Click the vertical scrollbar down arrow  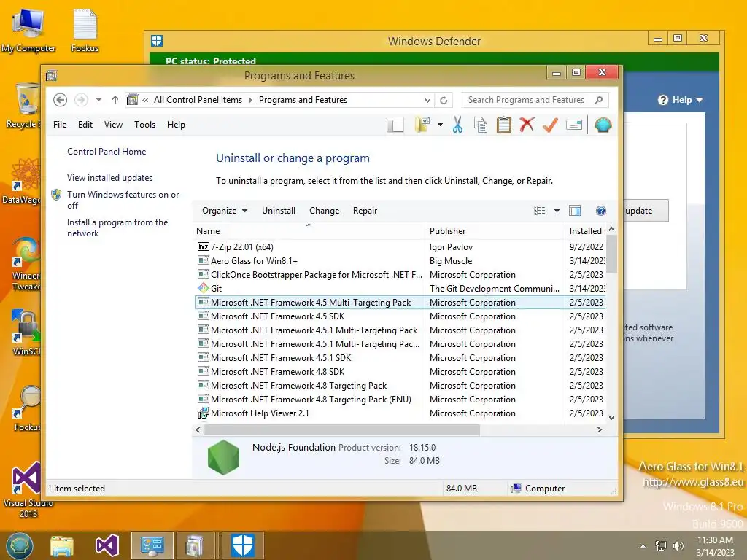(x=612, y=418)
